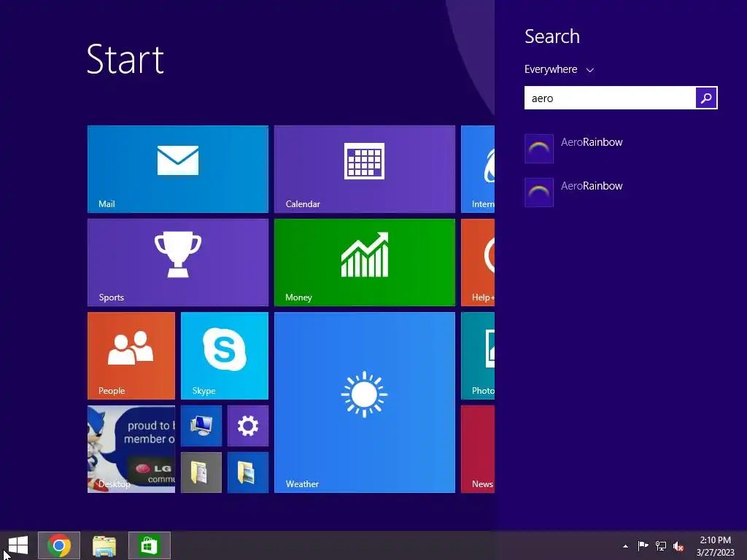Open File Explorer from the taskbar
The height and width of the screenshot is (560, 747).
click(104, 545)
